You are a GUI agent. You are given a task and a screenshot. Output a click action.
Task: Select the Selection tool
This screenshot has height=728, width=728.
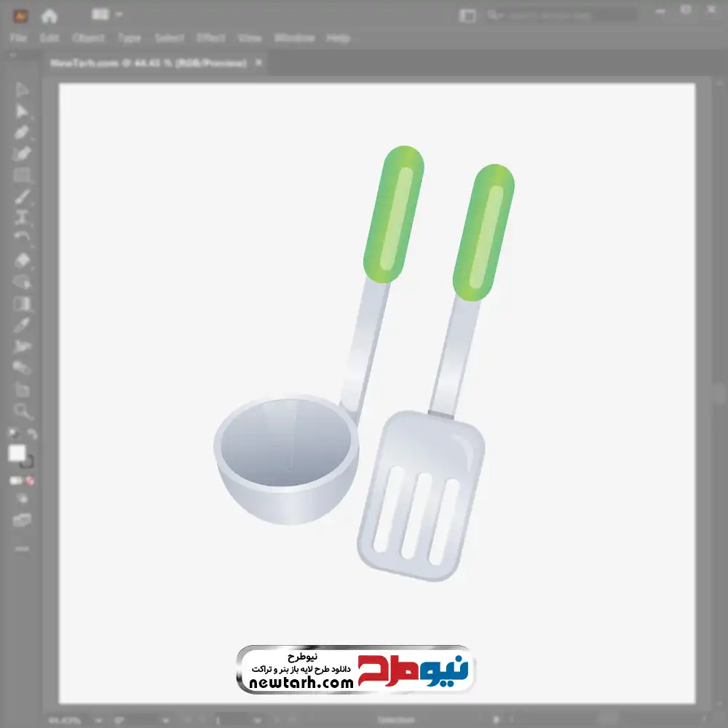coord(22,90)
